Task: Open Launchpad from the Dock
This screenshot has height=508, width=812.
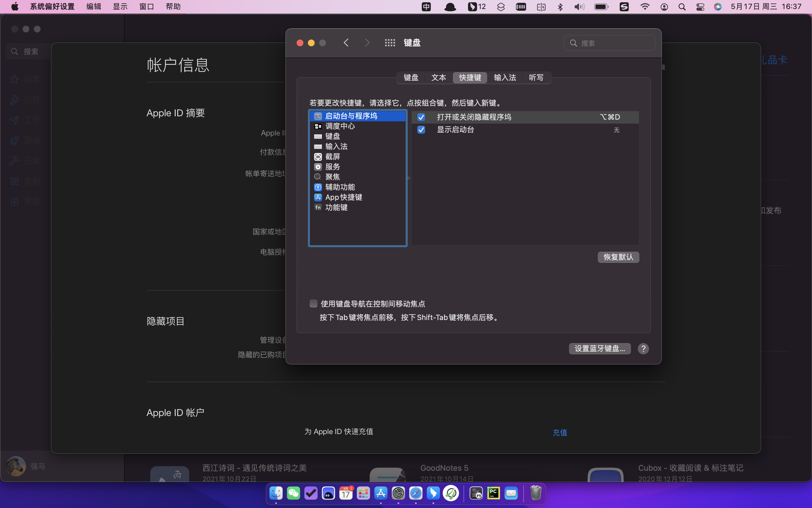Action: (x=363, y=493)
